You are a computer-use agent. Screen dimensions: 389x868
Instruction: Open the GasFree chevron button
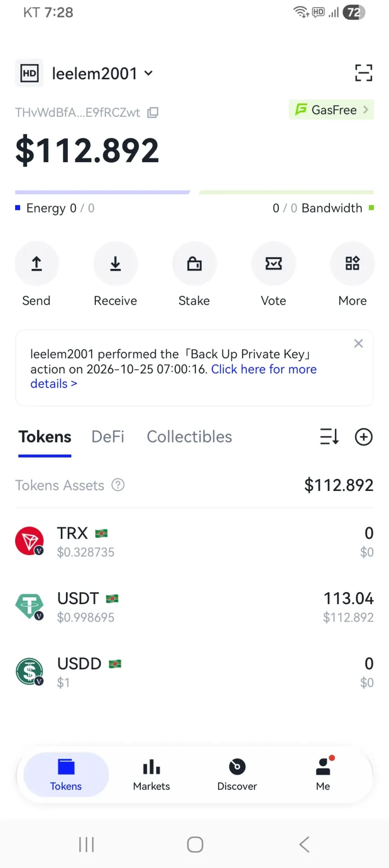(331, 110)
